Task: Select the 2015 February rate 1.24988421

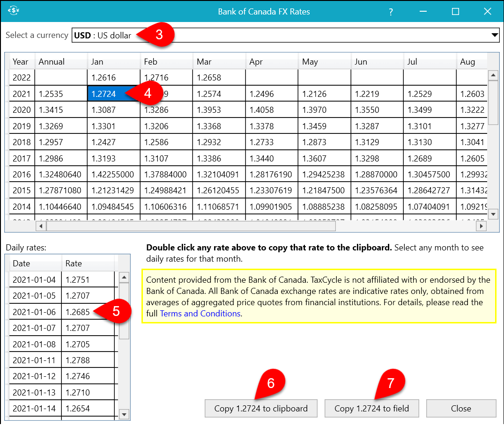Action: pyautogui.click(x=166, y=191)
